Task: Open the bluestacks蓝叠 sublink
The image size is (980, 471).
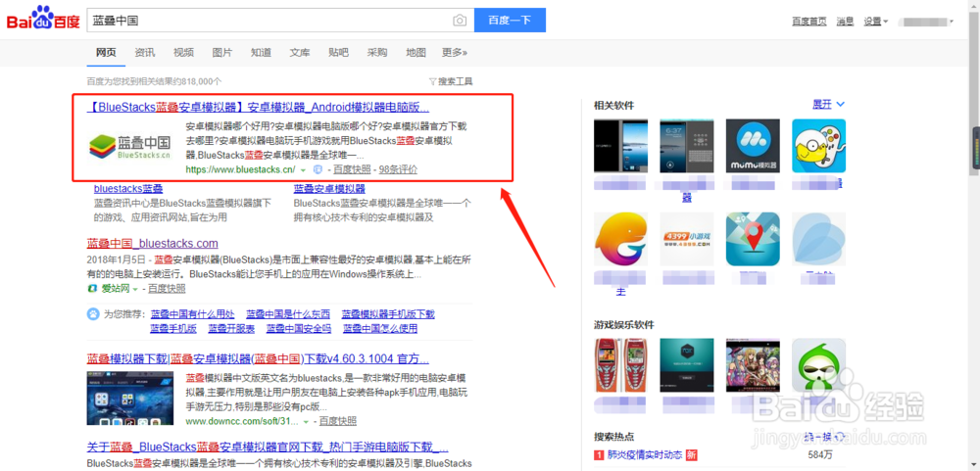Action: pos(128,189)
